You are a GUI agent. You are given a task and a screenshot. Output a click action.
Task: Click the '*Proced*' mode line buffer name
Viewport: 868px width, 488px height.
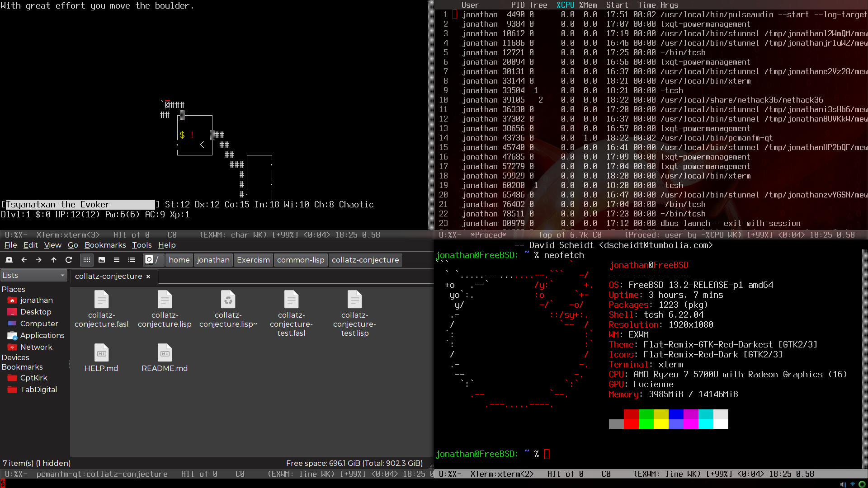pos(488,235)
